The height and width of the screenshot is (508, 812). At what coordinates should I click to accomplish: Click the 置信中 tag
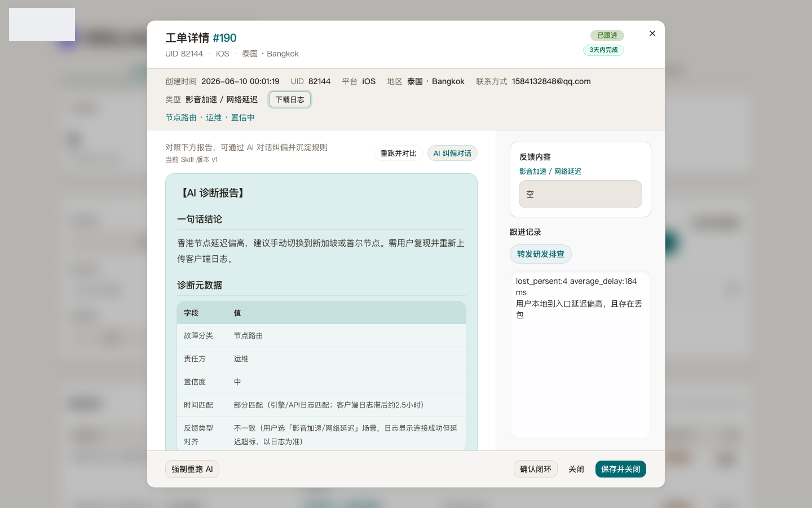243,117
